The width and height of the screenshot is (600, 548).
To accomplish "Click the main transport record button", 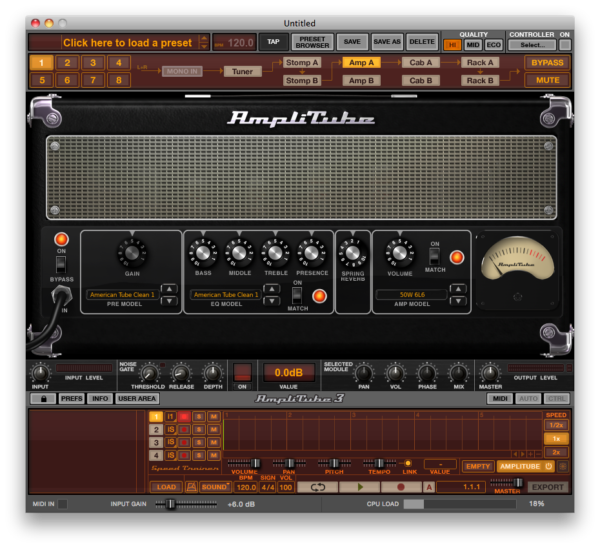I will click(x=401, y=487).
